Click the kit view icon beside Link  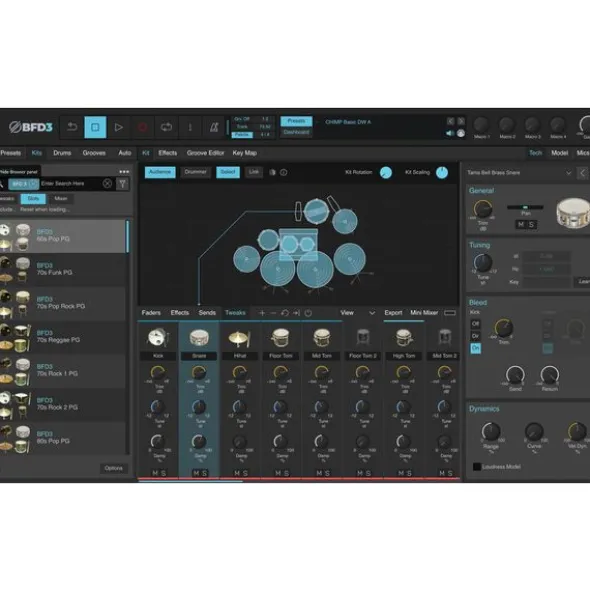tap(272, 172)
